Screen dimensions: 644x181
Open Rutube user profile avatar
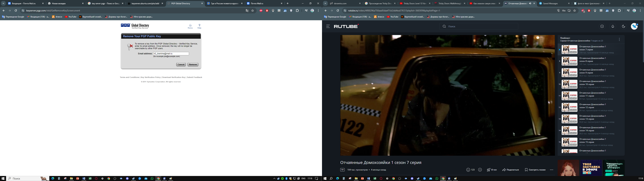click(634, 26)
